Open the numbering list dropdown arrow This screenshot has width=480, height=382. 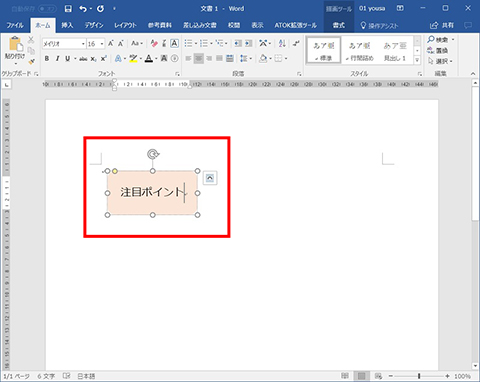(x=211, y=43)
